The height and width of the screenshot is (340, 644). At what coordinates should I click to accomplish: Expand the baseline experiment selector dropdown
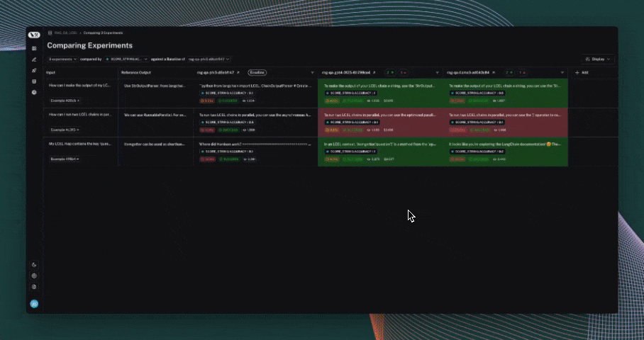(x=209, y=59)
